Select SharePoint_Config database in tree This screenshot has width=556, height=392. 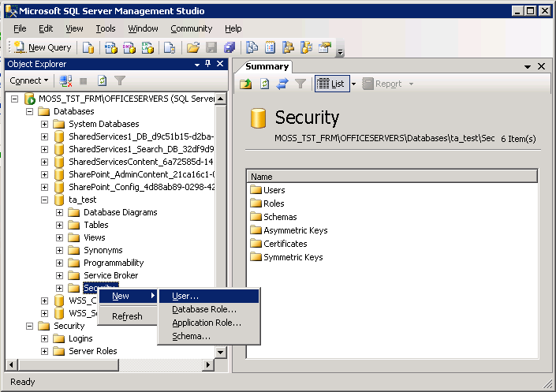141,187
